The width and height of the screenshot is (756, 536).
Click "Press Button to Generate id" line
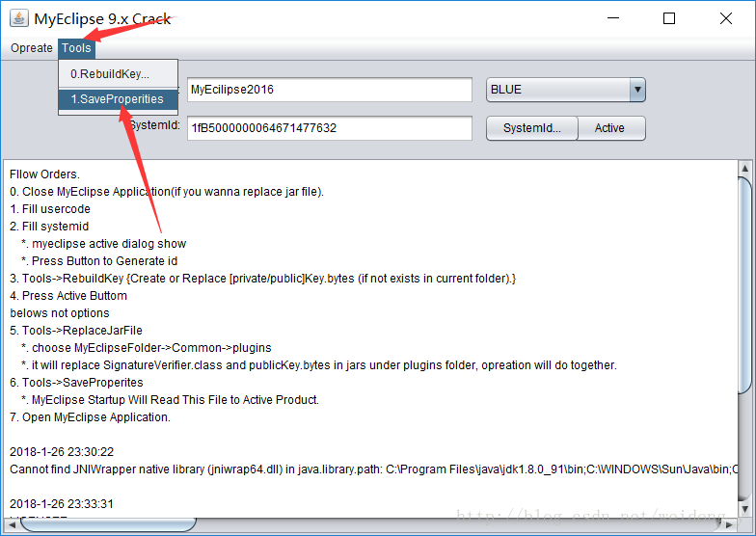(x=99, y=261)
